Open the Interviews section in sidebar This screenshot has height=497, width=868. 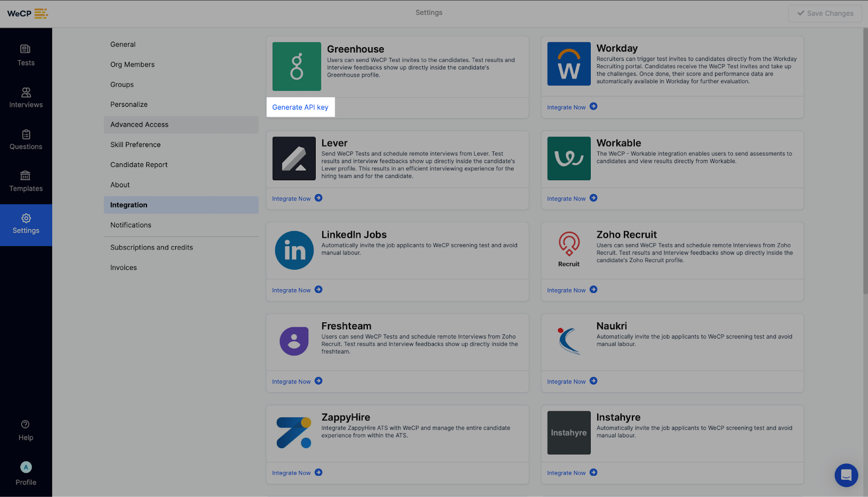(25, 98)
